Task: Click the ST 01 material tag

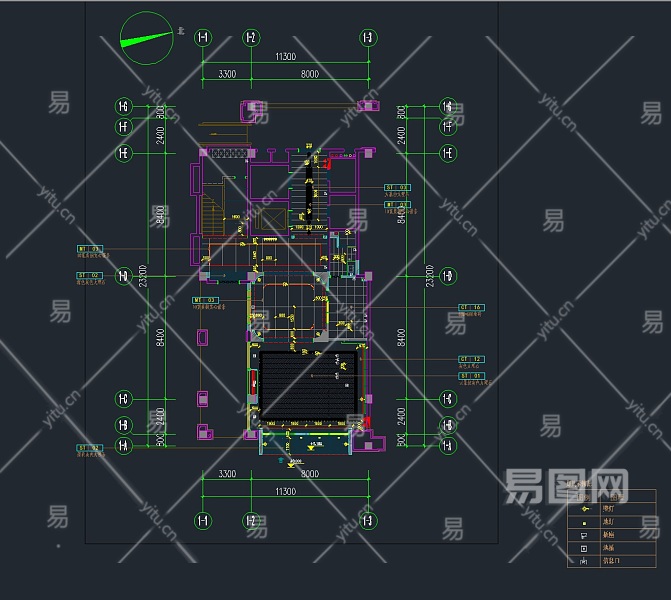Action: pyautogui.click(x=472, y=376)
